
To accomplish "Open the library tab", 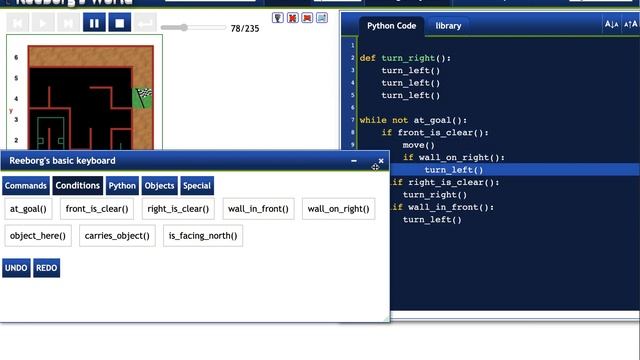I will point(448,26).
